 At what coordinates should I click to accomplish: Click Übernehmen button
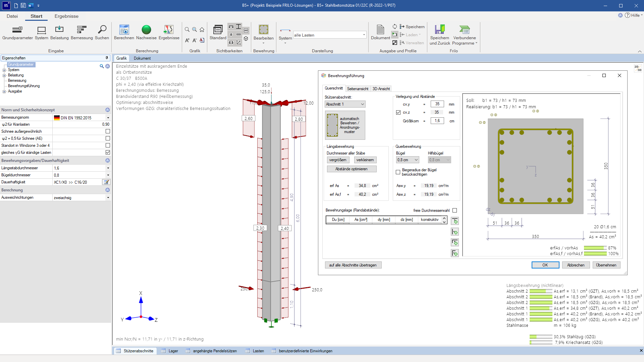tap(606, 265)
